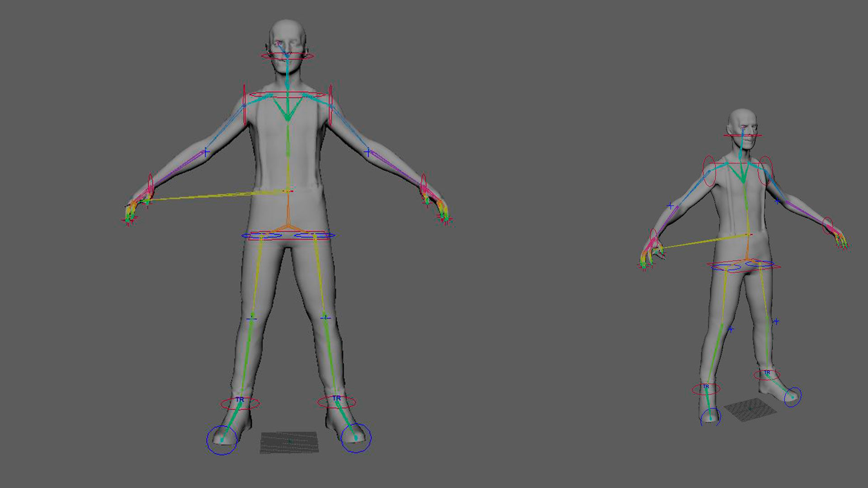Select screen-right blue elbow cross, front-view character

[x=368, y=152]
